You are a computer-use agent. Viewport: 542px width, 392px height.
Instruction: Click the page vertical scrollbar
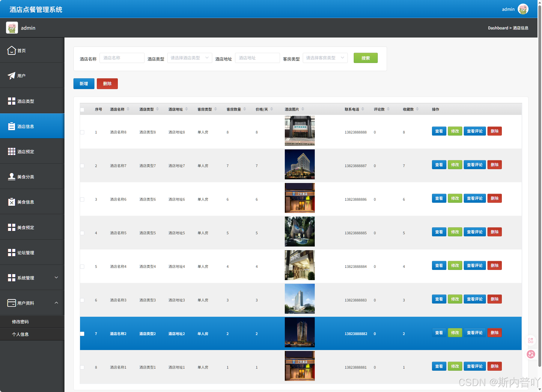point(540,186)
